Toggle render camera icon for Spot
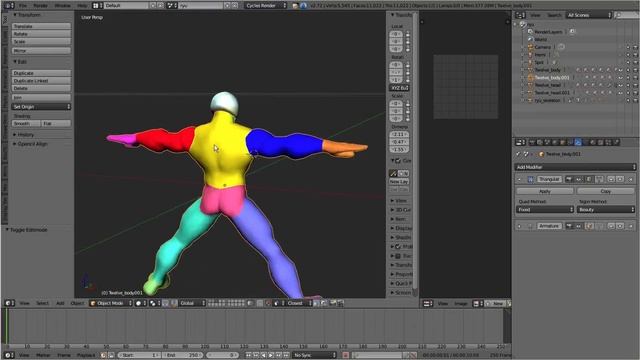This screenshot has width=640, height=360. [x=636, y=62]
